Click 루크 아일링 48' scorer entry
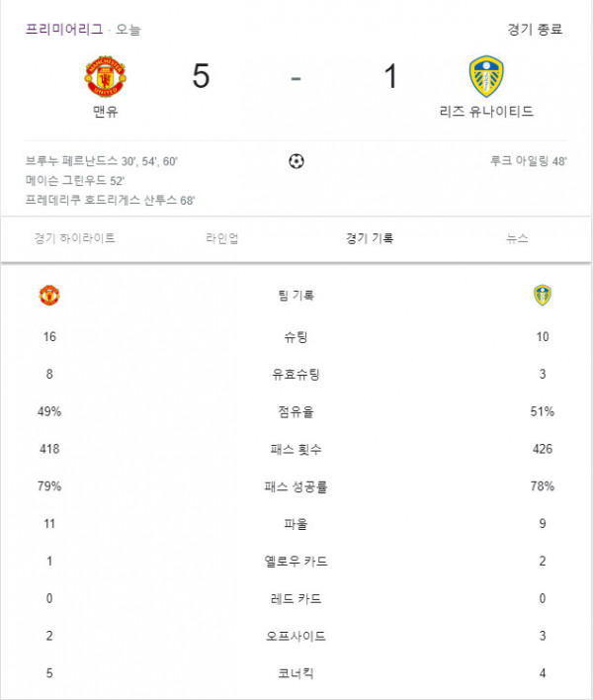 (x=529, y=161)
